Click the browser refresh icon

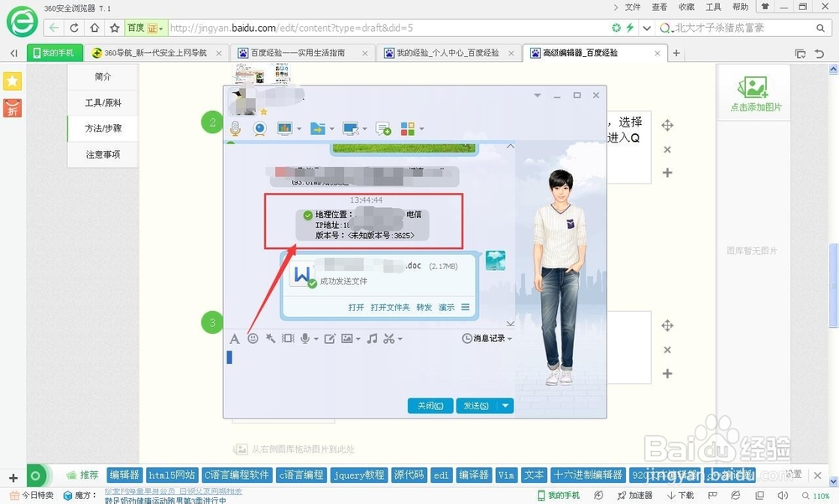(75, 28)
